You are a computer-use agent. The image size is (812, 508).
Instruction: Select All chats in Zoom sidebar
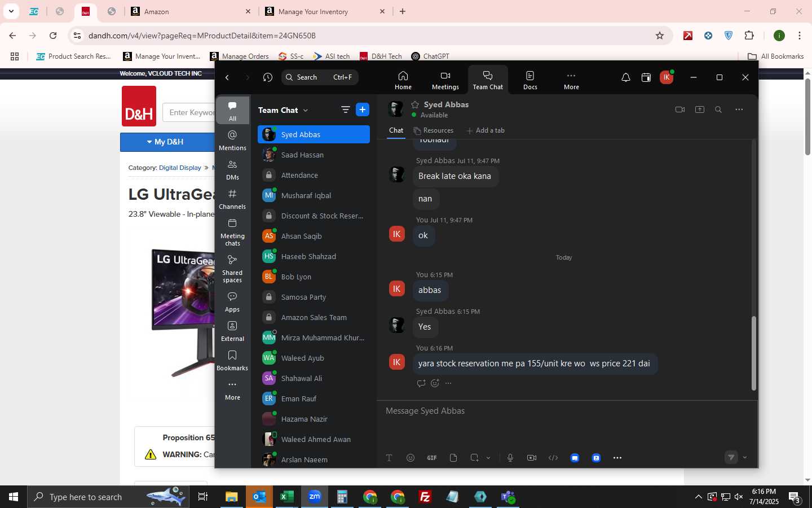coord(232,111)
